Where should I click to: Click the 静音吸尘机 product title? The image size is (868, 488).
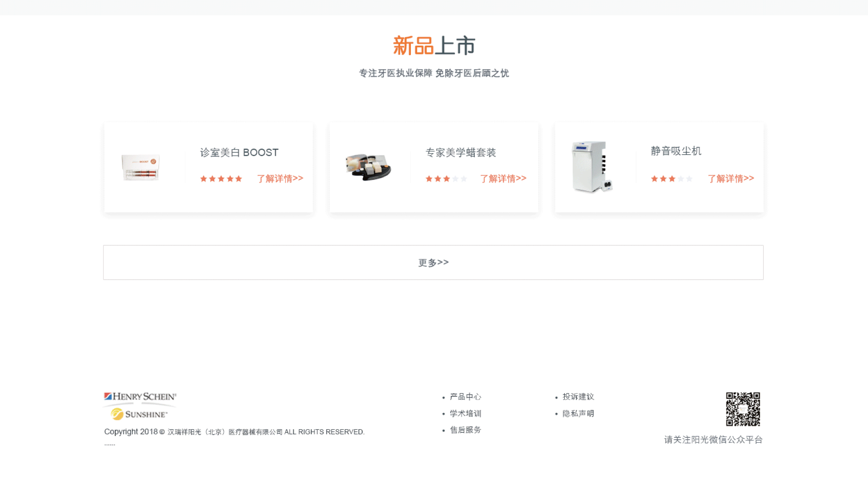click(x=676, y=151)
